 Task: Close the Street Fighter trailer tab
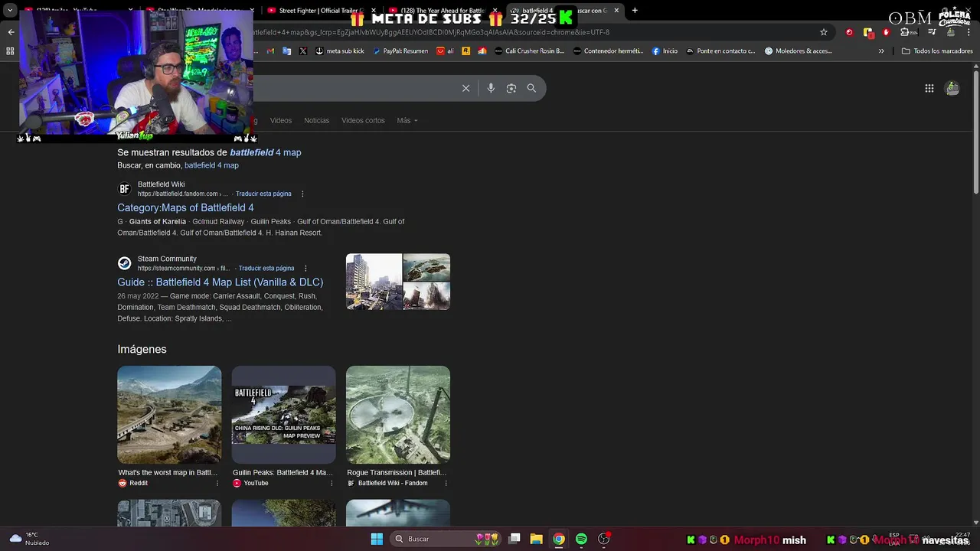374,11
